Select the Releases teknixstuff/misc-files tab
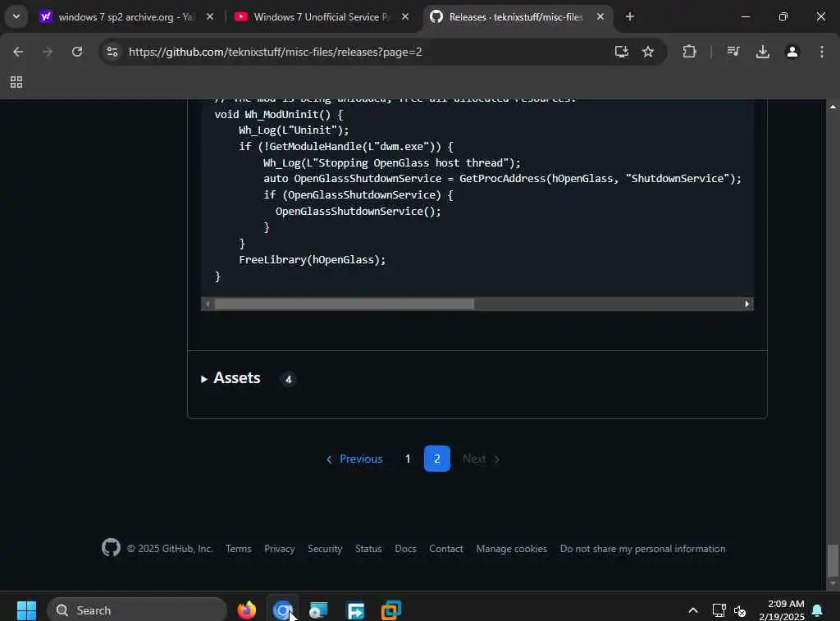840x621 pixels. point(517,17)
